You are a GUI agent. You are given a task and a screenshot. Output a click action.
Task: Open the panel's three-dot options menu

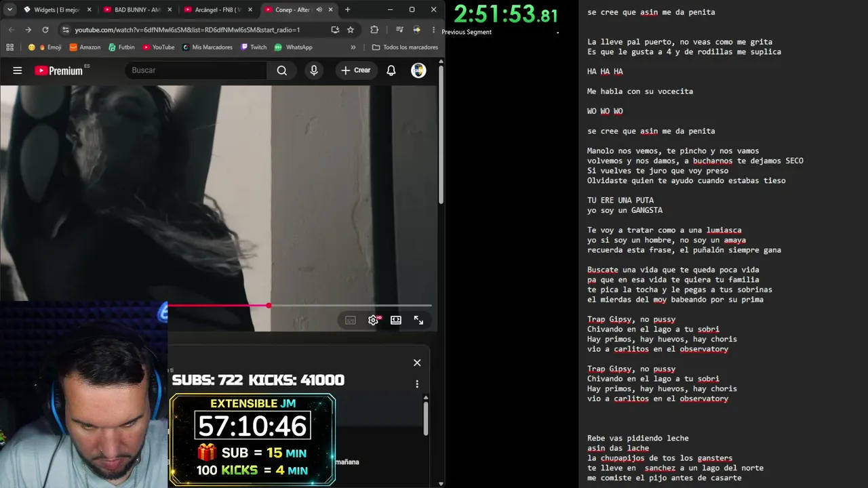tap(417, 384)
